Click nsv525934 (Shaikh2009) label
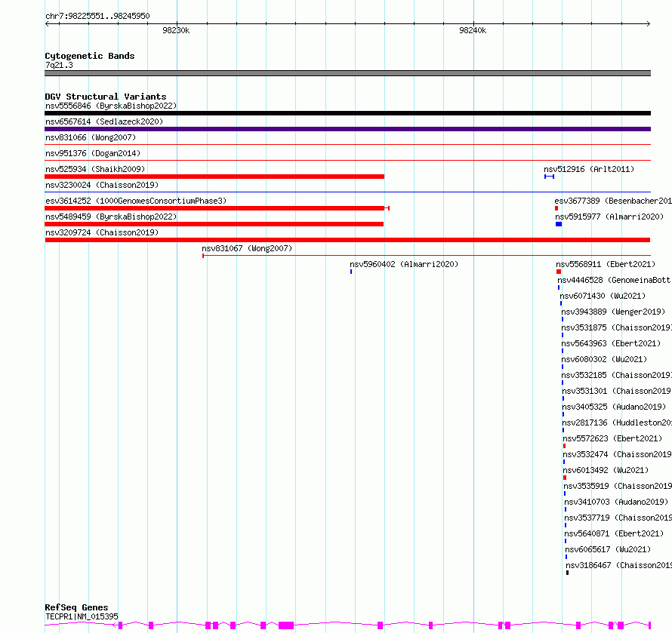Screen dimensions: 672x633 95,169
